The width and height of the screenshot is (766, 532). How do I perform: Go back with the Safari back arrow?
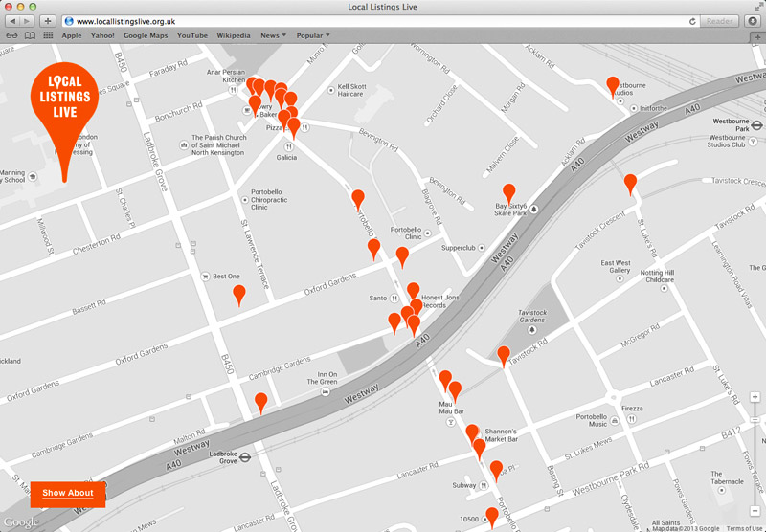[12, 21]
